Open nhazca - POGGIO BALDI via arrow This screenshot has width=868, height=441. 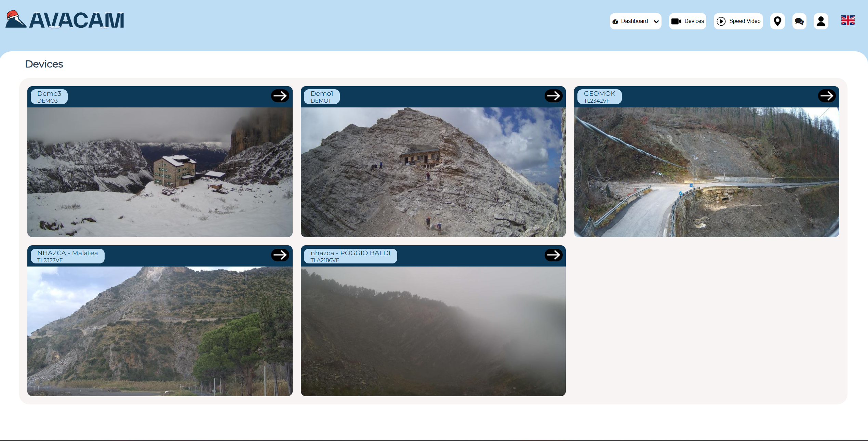[553, 255]
